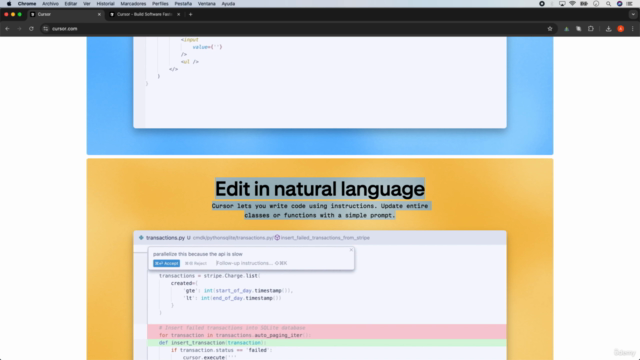Click the transactions.py file tab

(165, 238)
